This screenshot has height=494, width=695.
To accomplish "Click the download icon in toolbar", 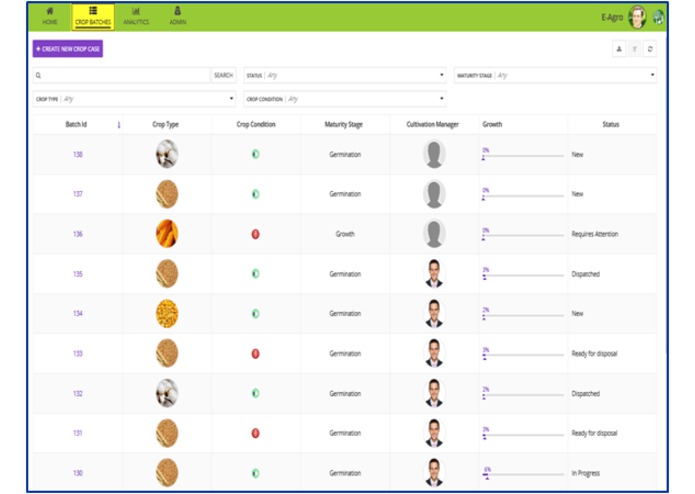I will click(x=619, y=49).
